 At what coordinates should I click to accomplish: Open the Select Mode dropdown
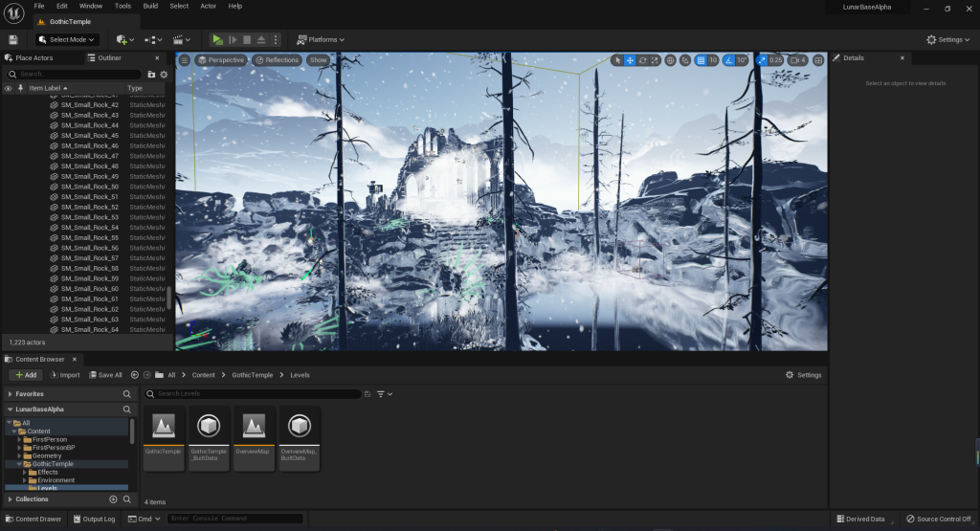66,39
